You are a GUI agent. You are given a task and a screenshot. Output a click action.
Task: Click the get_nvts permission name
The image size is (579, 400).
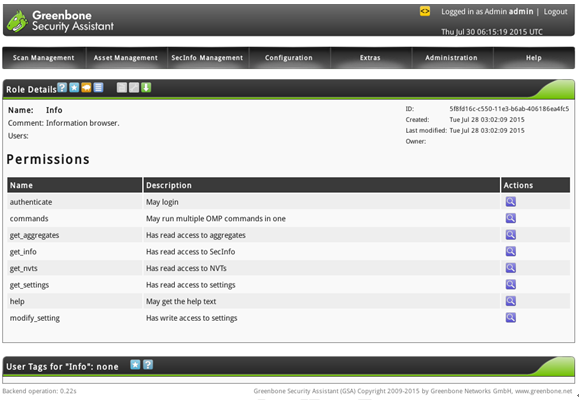(24, 269)
